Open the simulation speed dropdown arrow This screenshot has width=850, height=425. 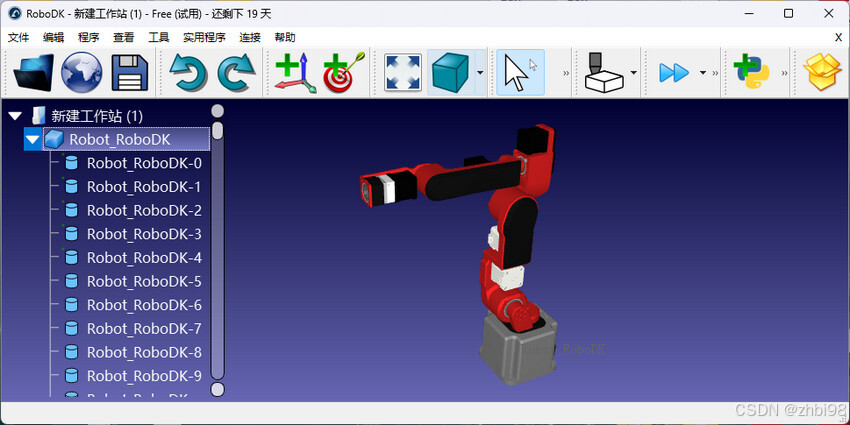pos(703,73)
